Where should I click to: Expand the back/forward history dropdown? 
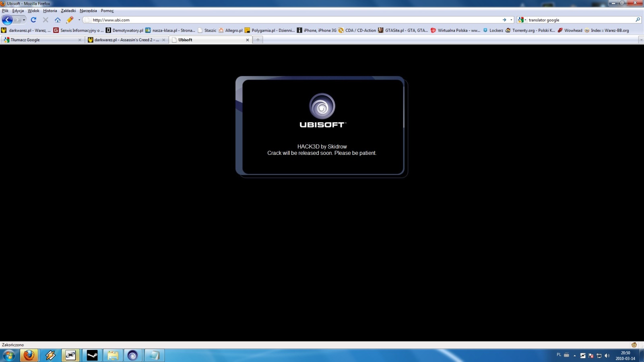tap(24, 20)
